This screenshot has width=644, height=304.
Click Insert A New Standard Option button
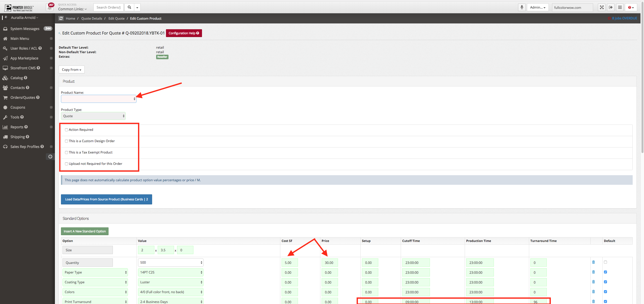pyautogui.click(x=85, y=231)
